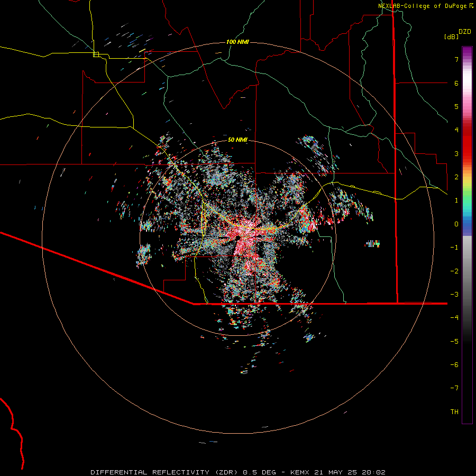Click the -7 value on the colorbar

(x=454, y=388)
